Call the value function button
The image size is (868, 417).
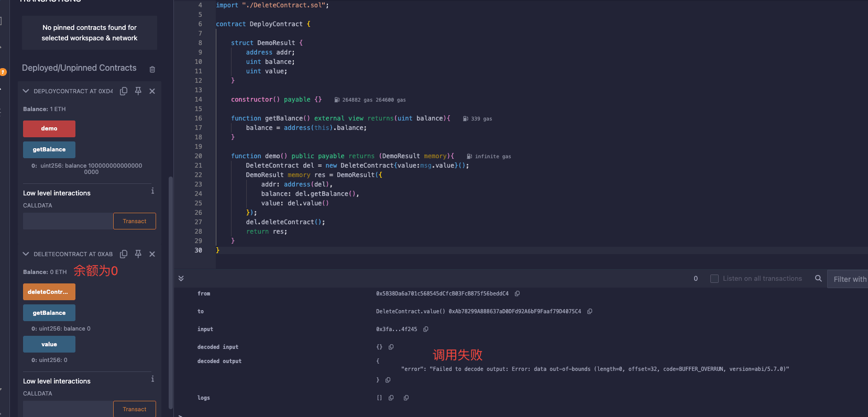pos(49,344)
